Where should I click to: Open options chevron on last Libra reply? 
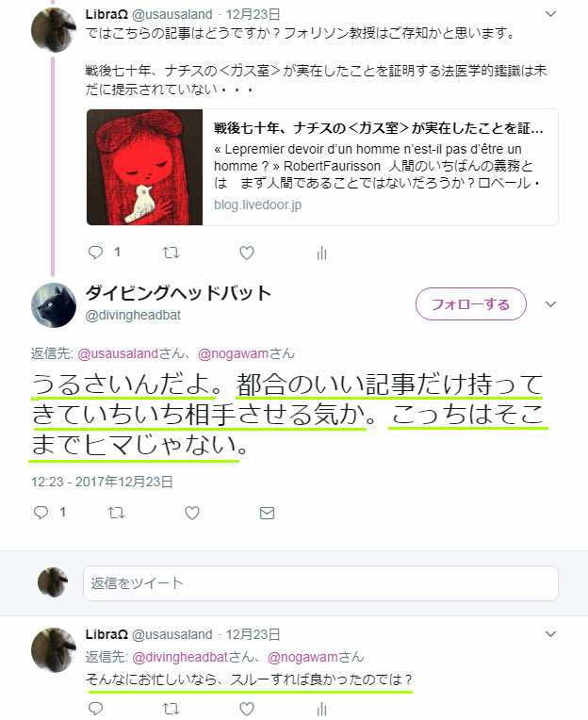coord(550,634)
